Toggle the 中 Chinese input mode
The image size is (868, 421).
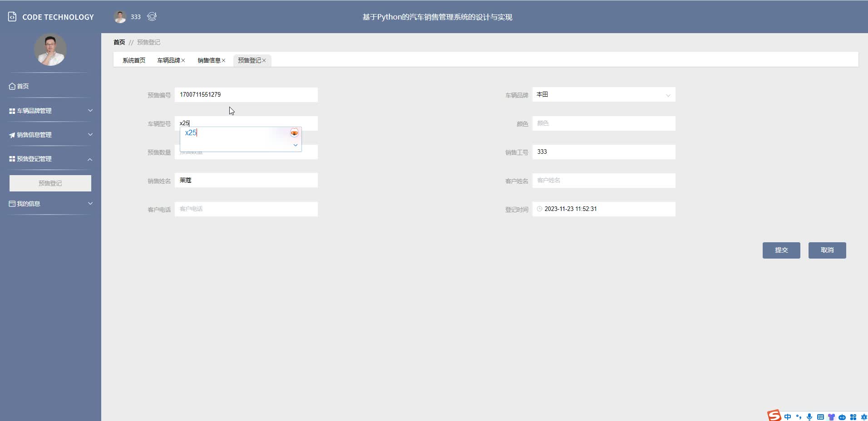[x=788, y=416]
